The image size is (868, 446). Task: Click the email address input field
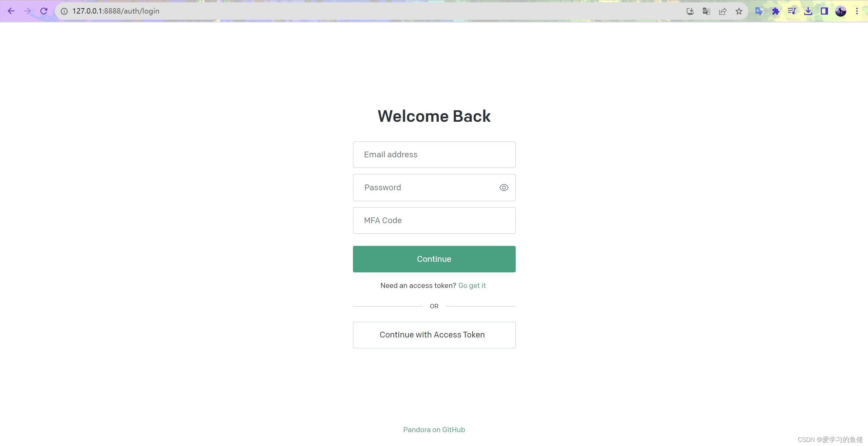[x=434, y=154]
